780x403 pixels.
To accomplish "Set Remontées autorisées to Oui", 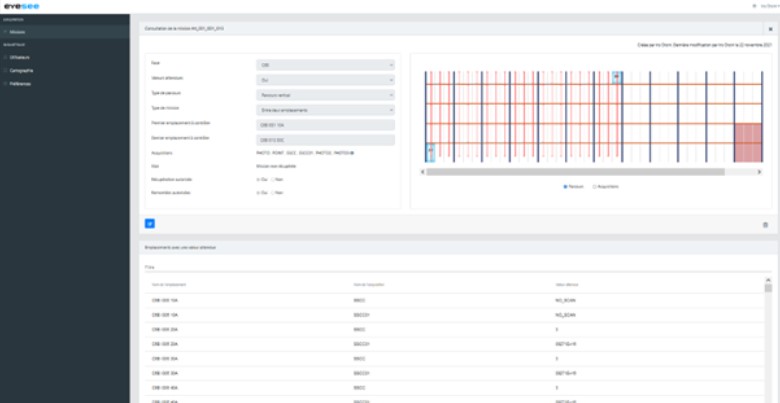I will click(x=258, y=193).
